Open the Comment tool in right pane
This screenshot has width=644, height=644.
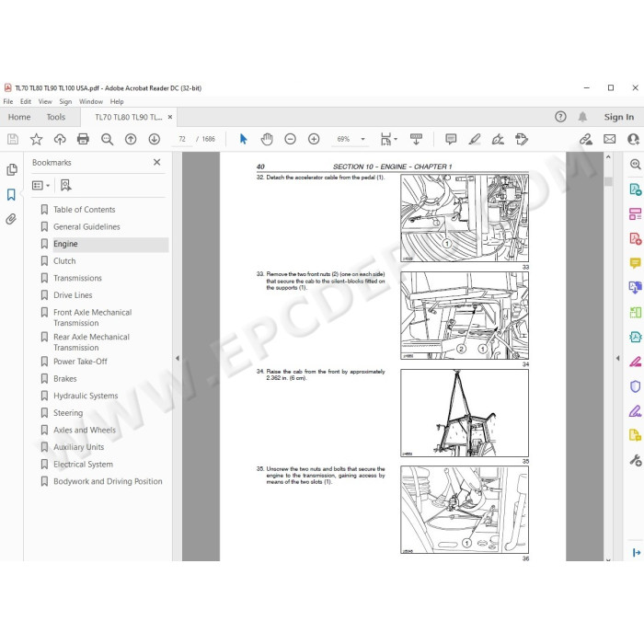pyautogui.click(x=635, y=262)
